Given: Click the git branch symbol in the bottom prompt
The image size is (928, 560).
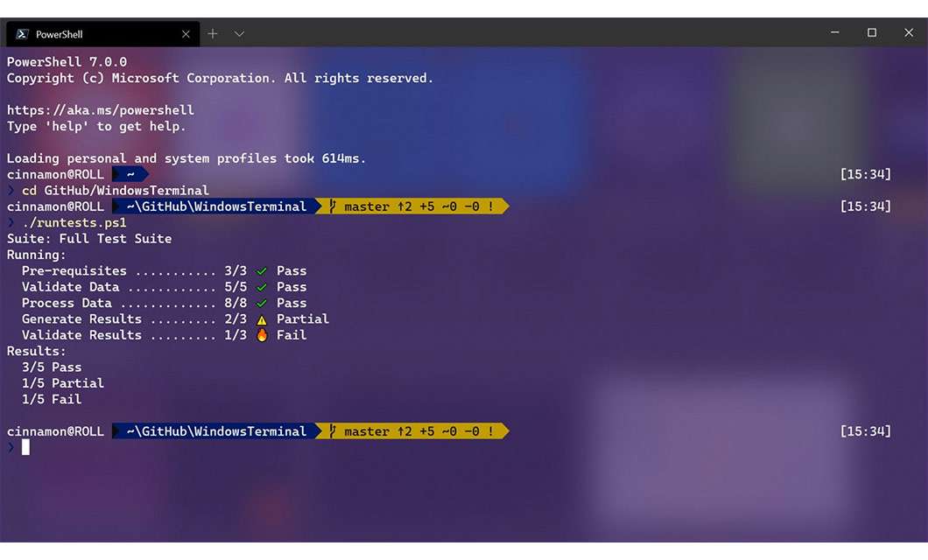Looking at the screenshot, I should pos(332,431).
